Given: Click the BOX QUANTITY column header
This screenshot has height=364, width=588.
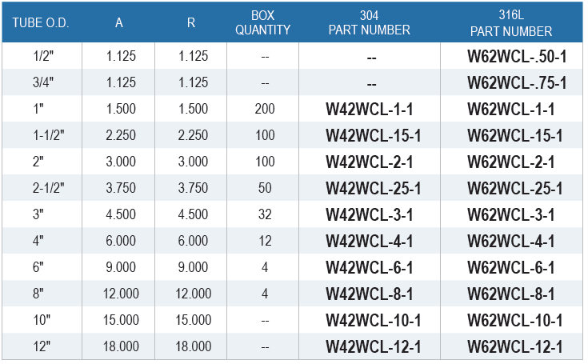Looking at the screenshot, I should 262,22.
